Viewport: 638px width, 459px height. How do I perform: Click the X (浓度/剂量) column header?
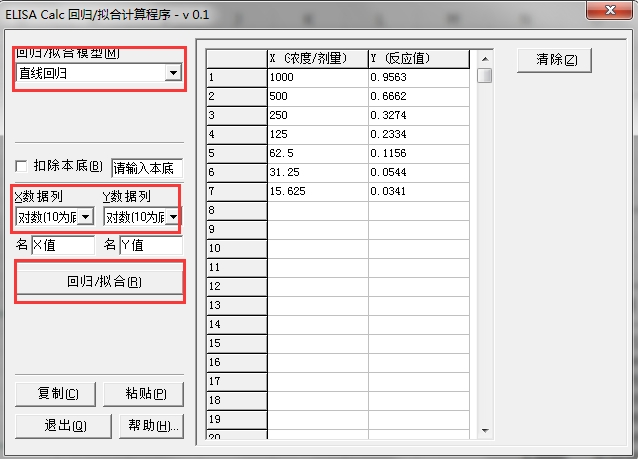[317, 58]
